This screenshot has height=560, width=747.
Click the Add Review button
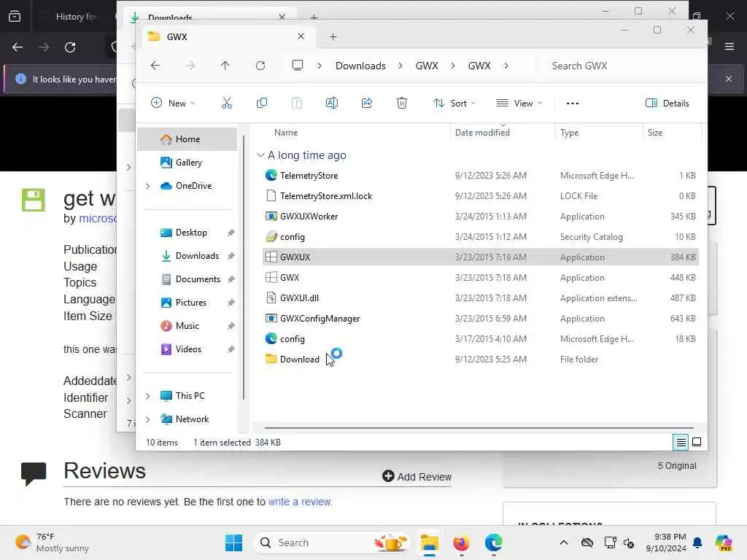click(417, 476)
